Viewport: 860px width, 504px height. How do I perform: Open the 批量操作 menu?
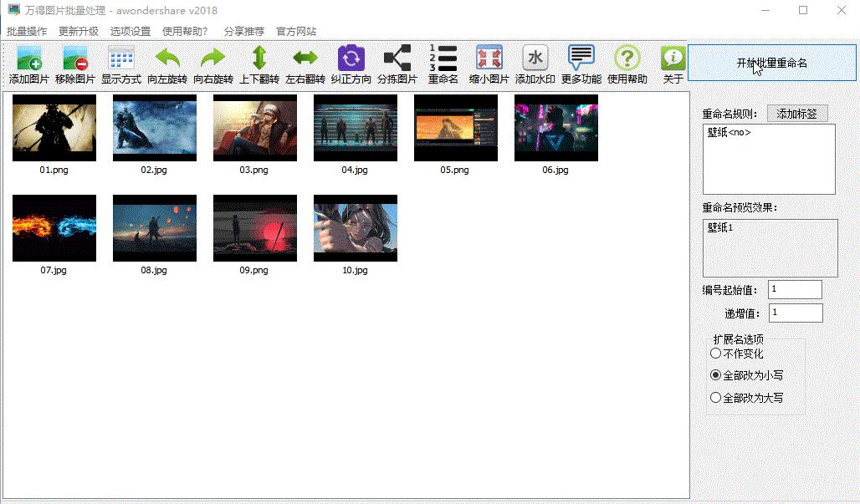(27, 32)
